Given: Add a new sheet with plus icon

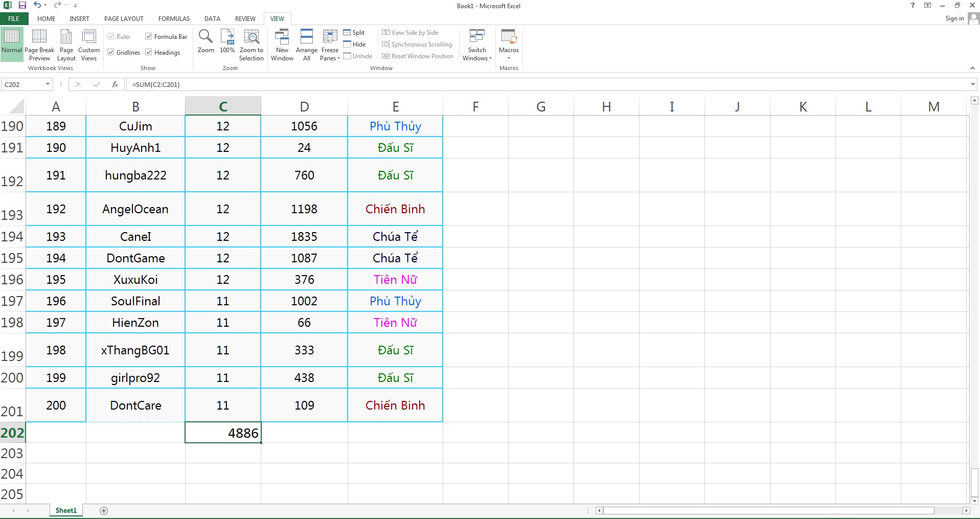Looking at the screenshot, I should [x=104, y=511].
